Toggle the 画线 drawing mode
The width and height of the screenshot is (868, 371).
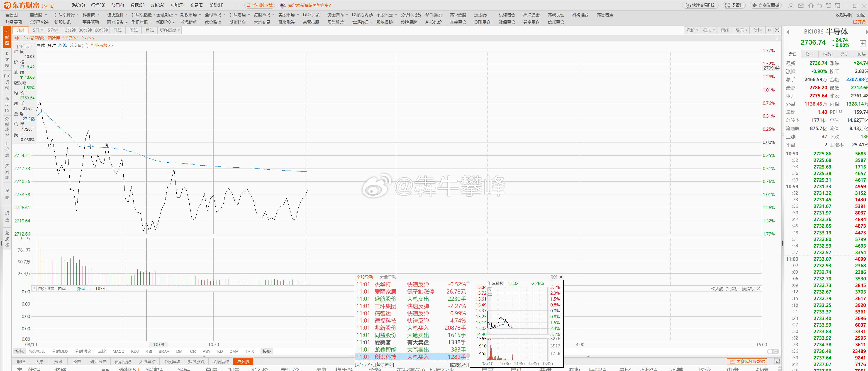click(725, 30)
